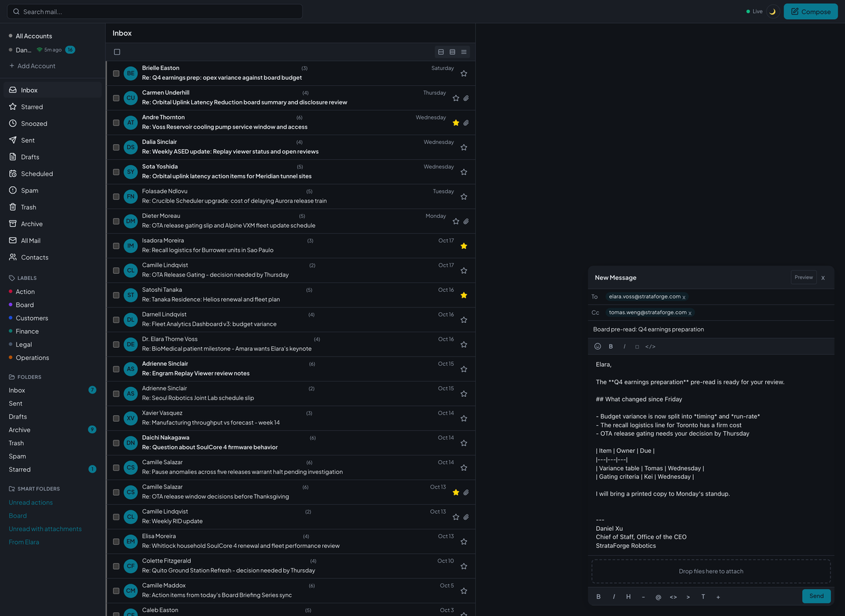Filter by the Action label
Image resolution: width=845 pixels, height=616 pixels.
(25, 292)
